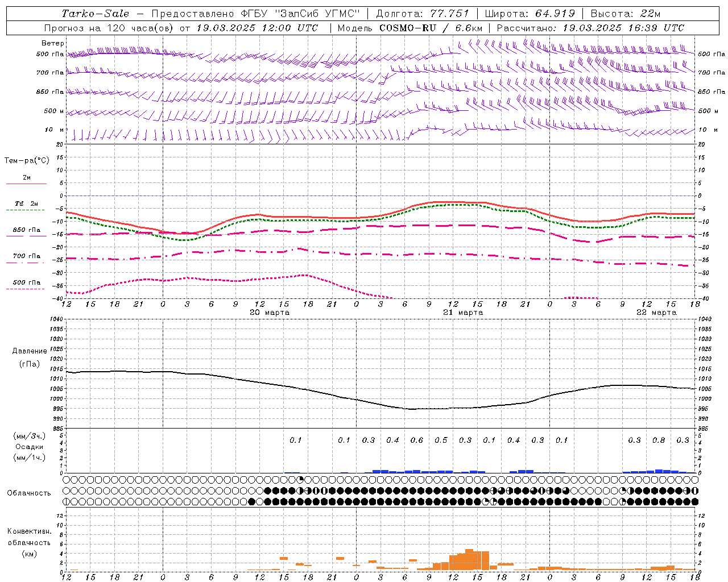The image size is (728, 582).
Task: Click the 0.8 precipitation value
Action: [x=659, y=440]
